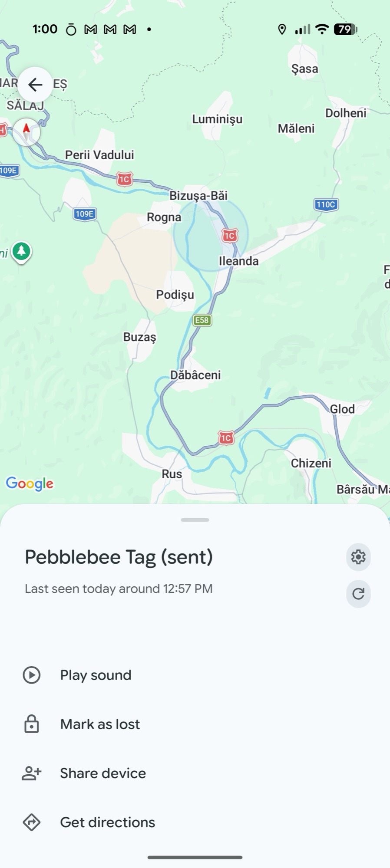Select Mark as lost

[100, 724]
